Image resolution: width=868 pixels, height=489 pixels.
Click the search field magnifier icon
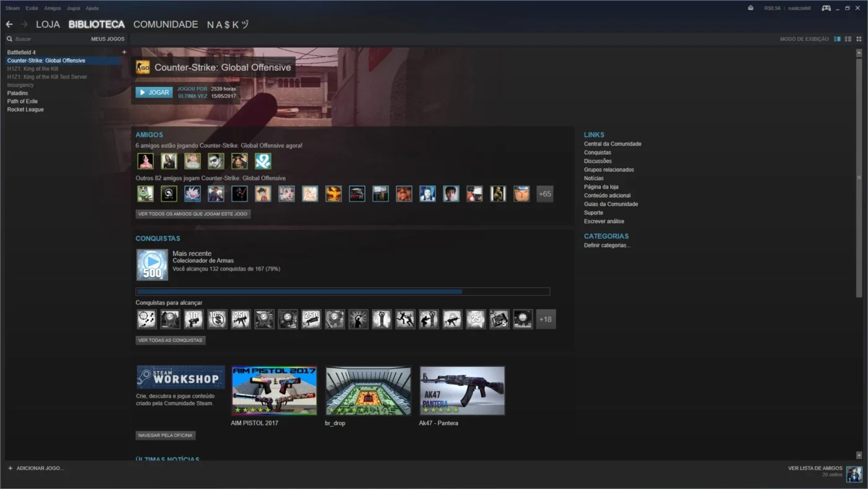point(9,39)
